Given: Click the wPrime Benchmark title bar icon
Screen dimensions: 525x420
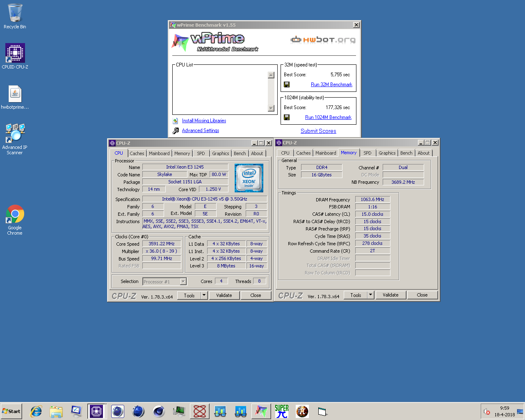Looking at the screenshot, I should (x=173, y=25).
